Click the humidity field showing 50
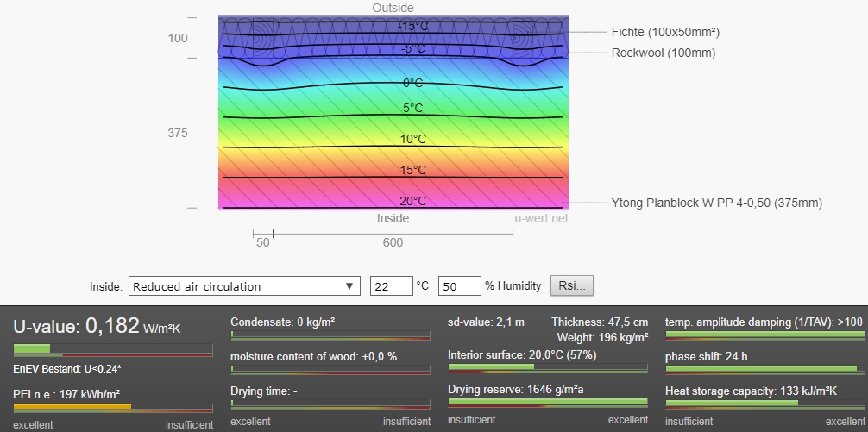The height and width of the screenshot is (432, 868). tap(460, 286)
